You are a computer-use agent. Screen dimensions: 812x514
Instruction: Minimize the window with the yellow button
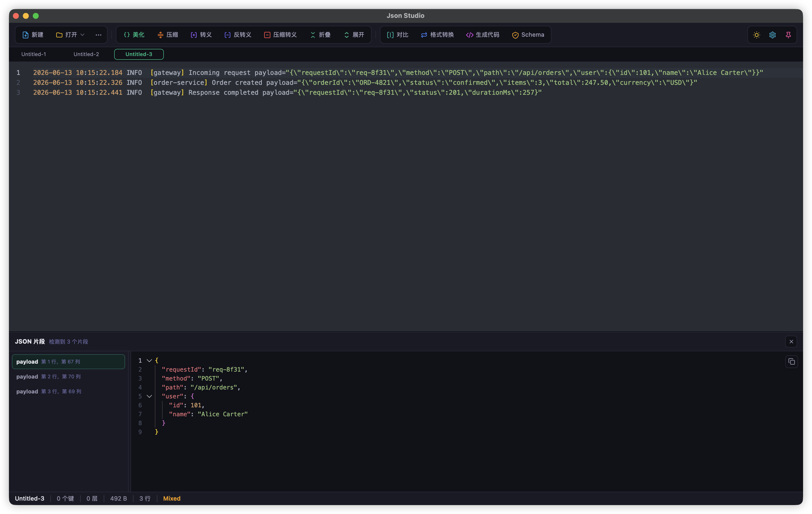(x=26, y=16)
